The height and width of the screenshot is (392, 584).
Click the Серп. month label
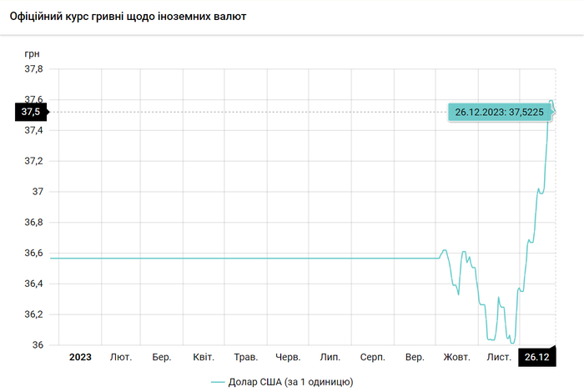372,357
